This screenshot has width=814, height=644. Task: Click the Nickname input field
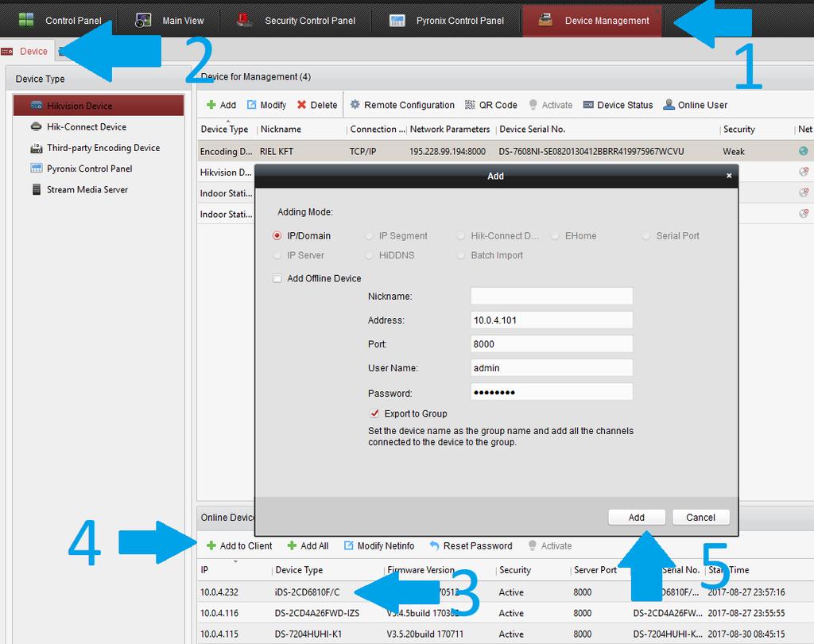[x=552, y=296]
